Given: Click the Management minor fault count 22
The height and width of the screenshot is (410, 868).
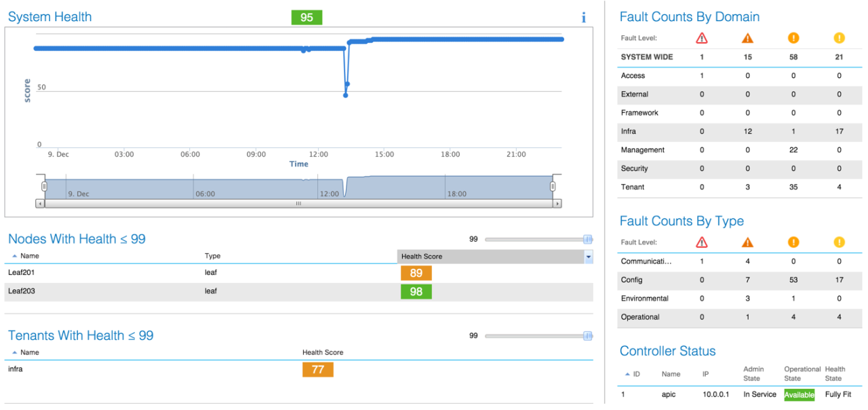Looking at the screenshot, I should 793,150.
